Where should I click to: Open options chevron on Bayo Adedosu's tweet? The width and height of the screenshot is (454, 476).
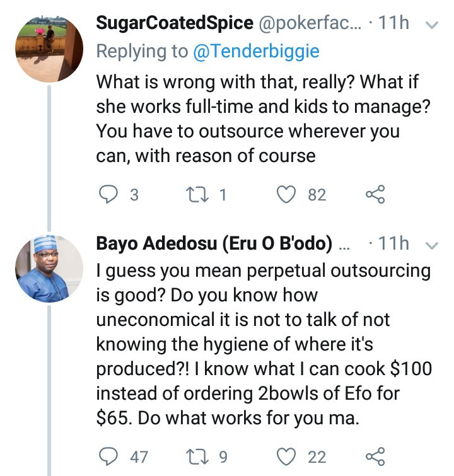click(x=432, y=245)
